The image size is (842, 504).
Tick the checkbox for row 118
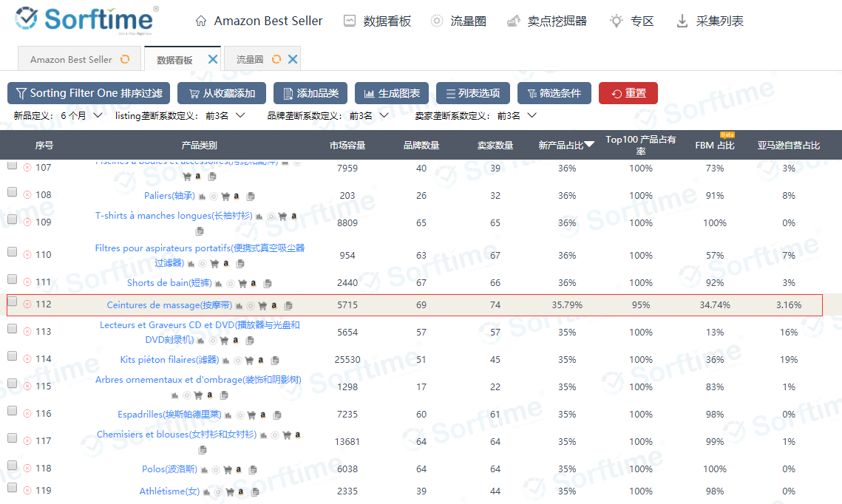(11, 465)
